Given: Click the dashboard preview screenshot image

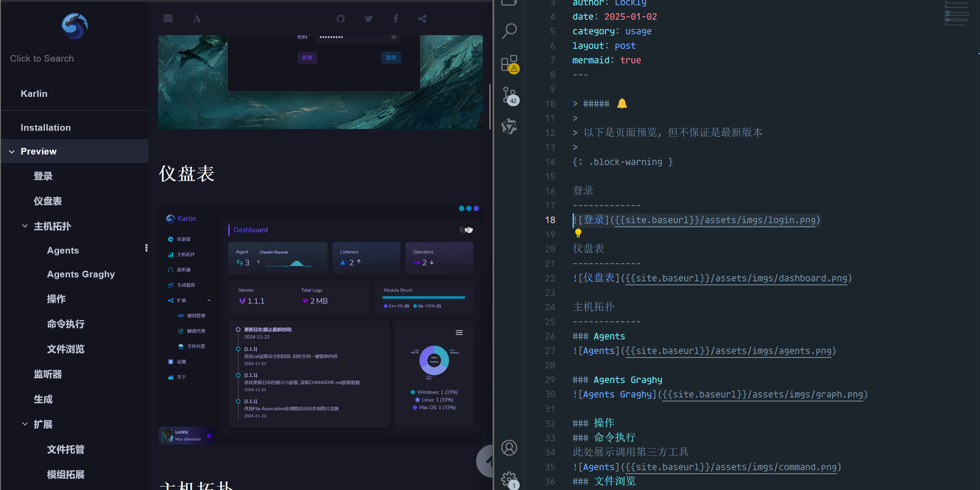Looking at the screenshot, I should (x=320, y=325).
